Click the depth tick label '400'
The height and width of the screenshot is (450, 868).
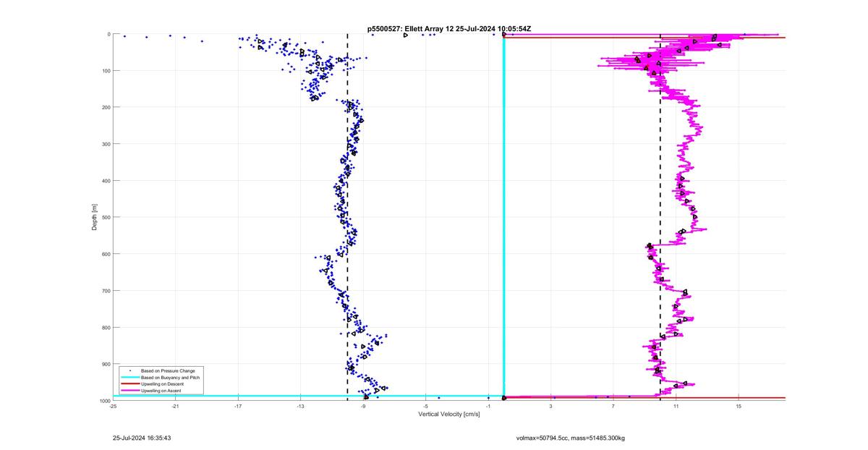[106, 181]
